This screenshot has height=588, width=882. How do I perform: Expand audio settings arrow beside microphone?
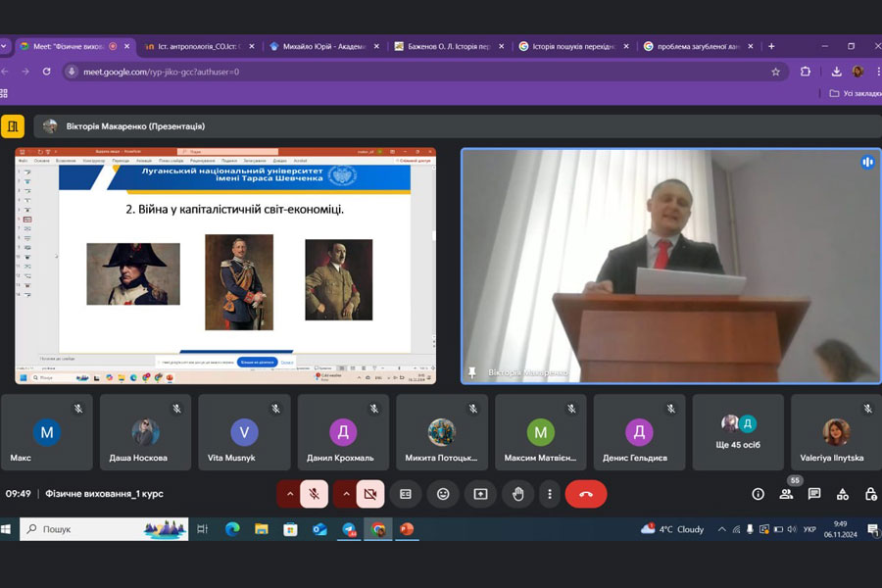pos(288,494)
